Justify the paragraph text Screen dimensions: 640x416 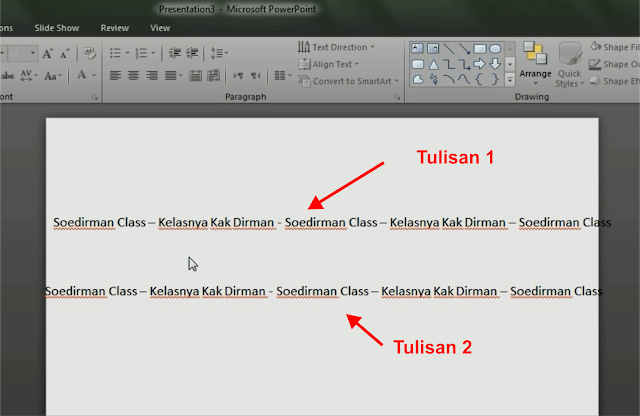pyautogui.click(x=170, y=76)
